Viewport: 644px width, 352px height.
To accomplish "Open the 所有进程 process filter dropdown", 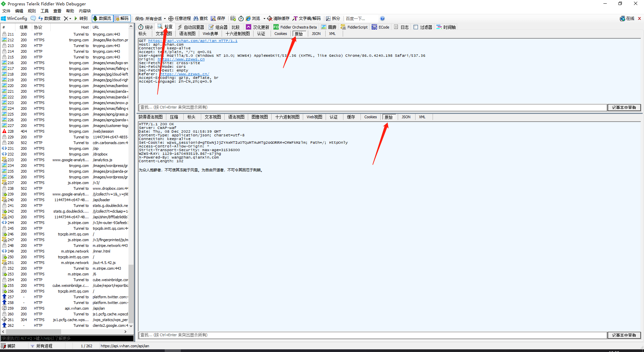I will click(42, 346).
